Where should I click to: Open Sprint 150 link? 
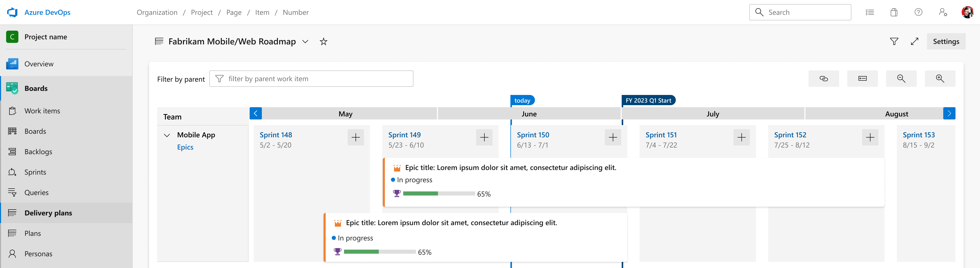[533, 135]
